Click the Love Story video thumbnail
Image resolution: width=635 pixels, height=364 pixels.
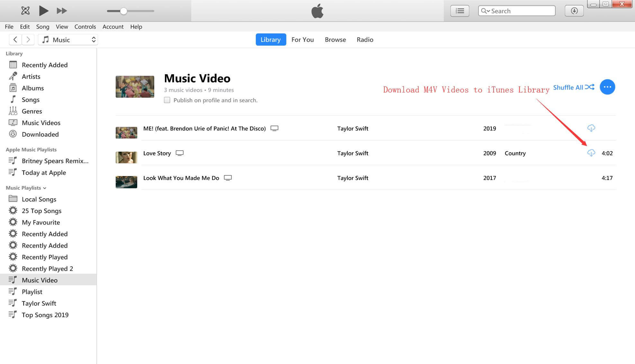tap(127, 154)
